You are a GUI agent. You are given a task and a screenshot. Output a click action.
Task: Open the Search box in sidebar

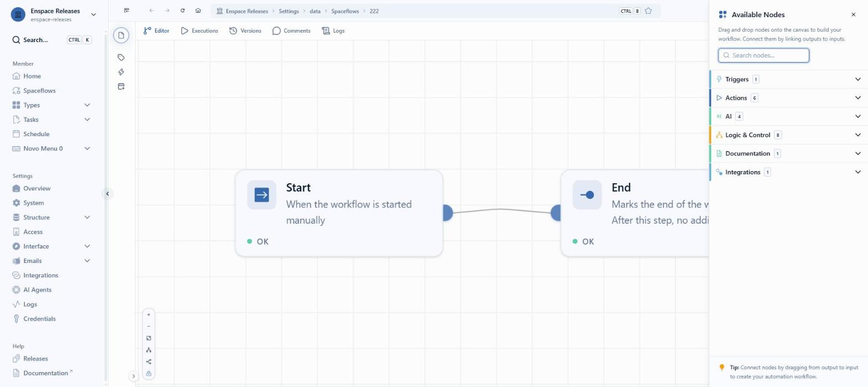[x=52, y=40]
